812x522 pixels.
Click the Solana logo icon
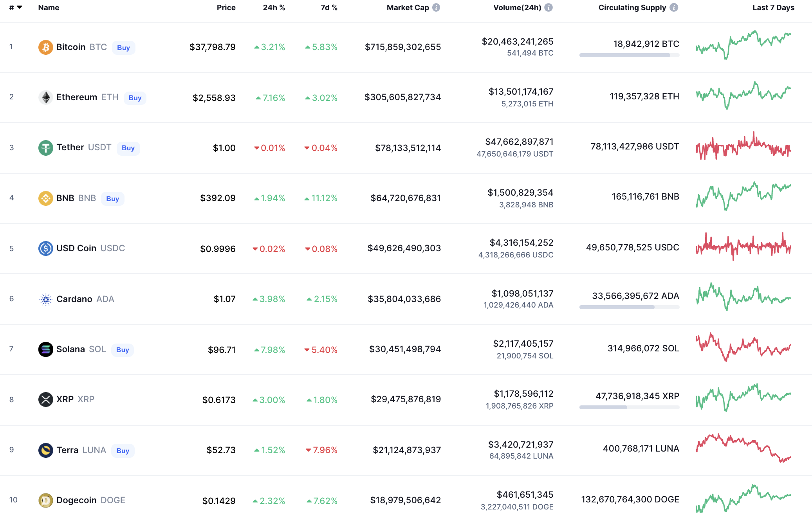coord(45,349)
